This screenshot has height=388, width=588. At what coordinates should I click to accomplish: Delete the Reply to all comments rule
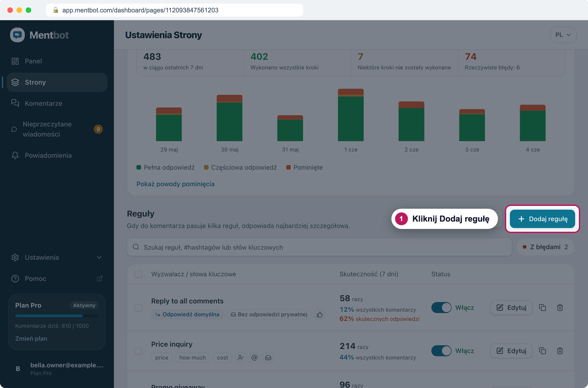[x=560, y=308]
